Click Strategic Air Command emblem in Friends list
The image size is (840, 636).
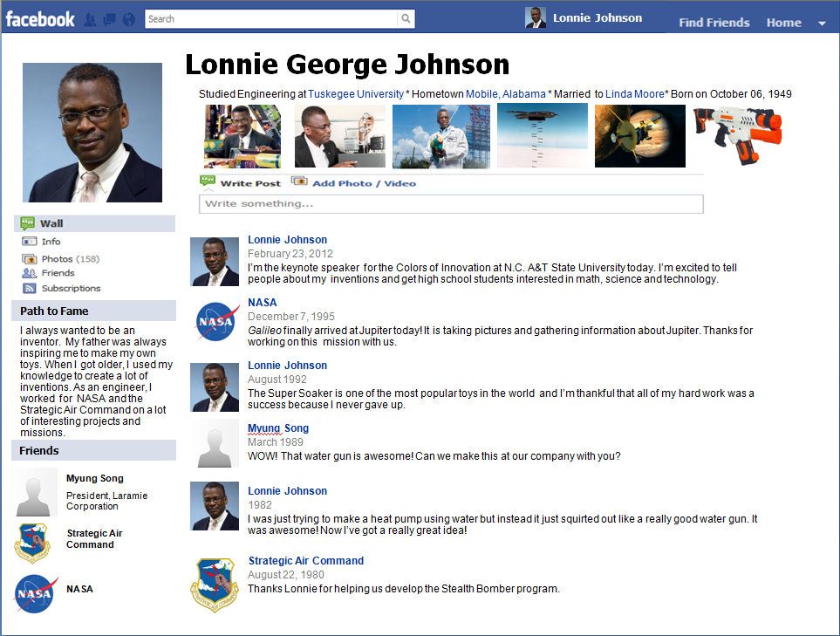tap(32, 543)
